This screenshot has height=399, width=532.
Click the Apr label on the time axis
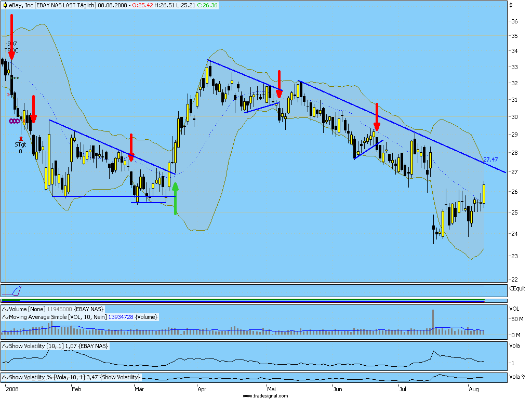click(x=202, y=389)
